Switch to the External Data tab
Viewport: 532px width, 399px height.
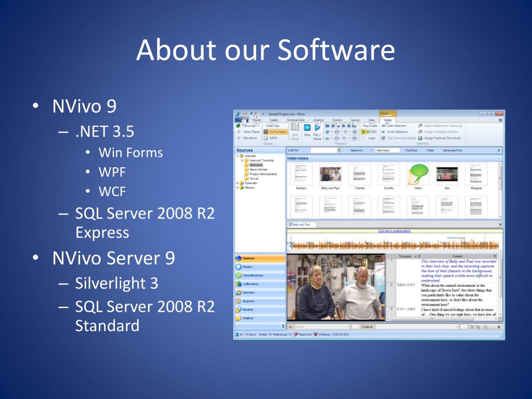click(x=296, y=120)
